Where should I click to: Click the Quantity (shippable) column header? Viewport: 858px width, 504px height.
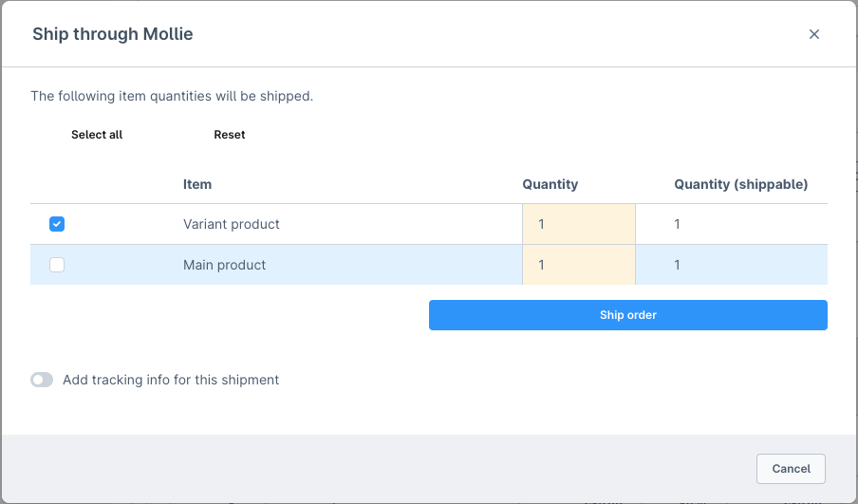coord(740,184)
